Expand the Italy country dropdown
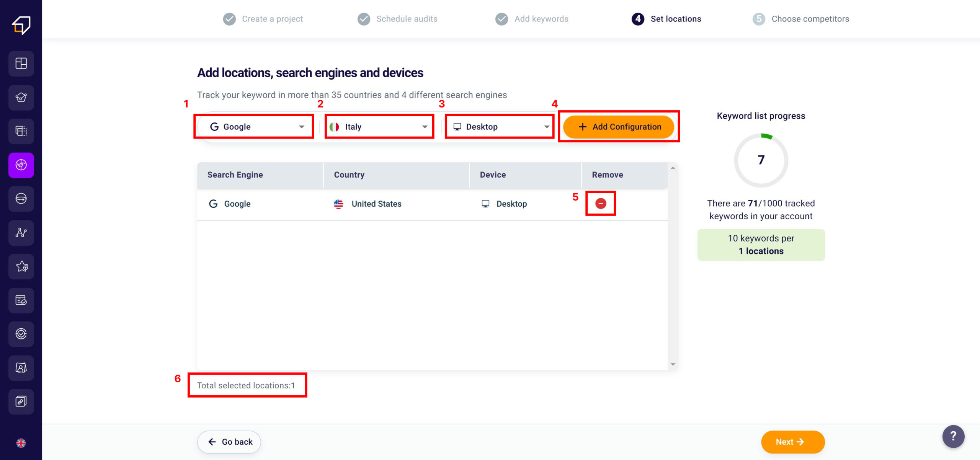Image resolution: width=980 pixels, height=460 pixels. point(379,127)
